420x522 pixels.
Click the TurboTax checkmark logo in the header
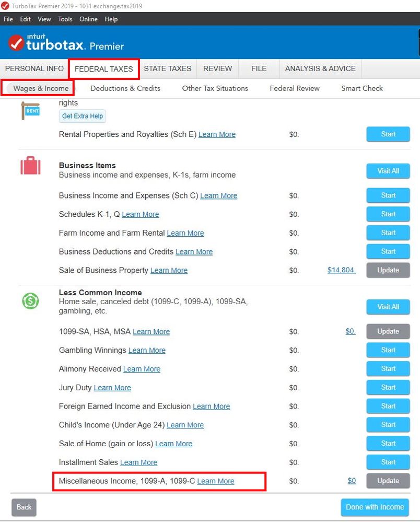pyautogui.click(x=16, y=43)
